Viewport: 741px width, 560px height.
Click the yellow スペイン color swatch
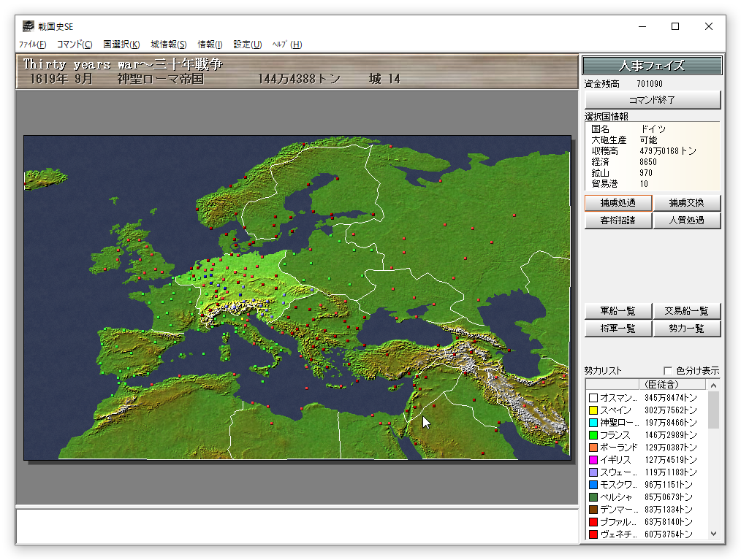coord(593,410)
